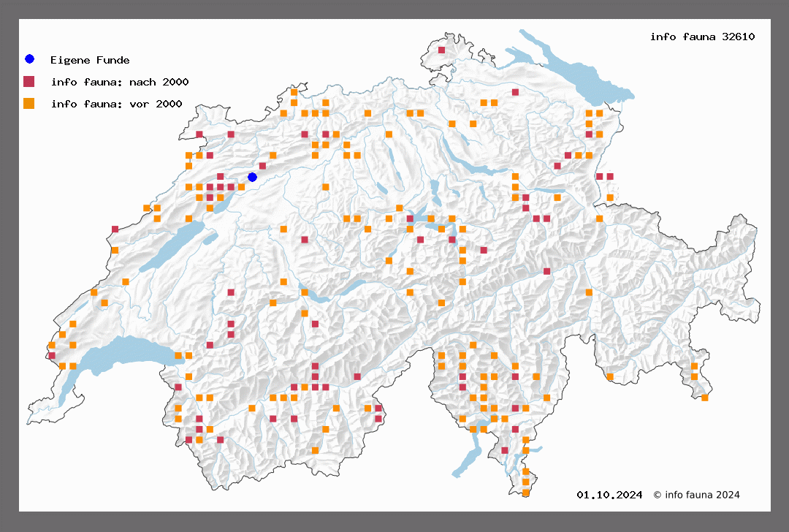This screenshot has width=789, height=532.
Task: Click the 'info fauna 32610' species code
Action: point(702,37)
